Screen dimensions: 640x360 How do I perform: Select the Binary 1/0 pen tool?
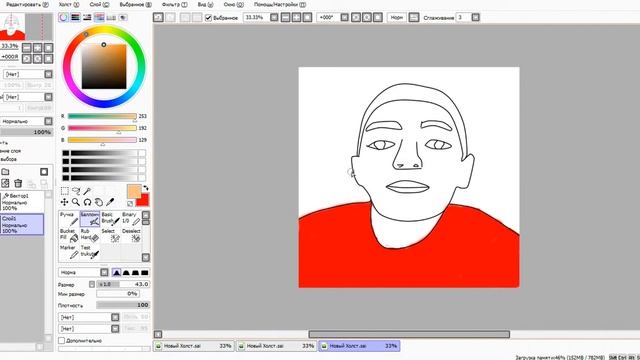point(131,218)
